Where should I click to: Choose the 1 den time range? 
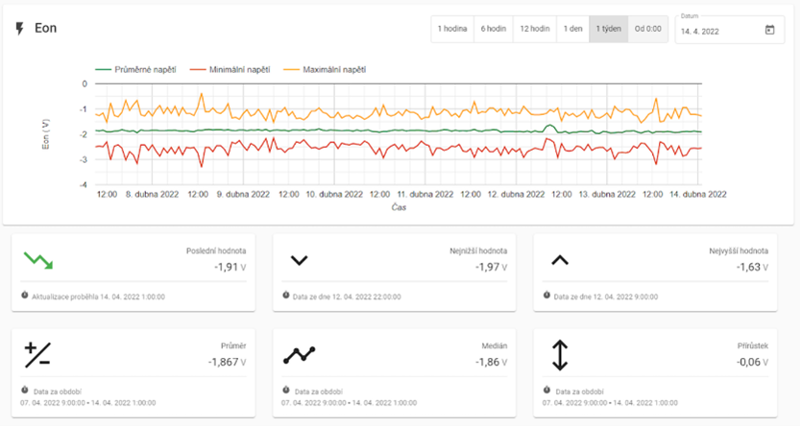(x=572, y=29)
